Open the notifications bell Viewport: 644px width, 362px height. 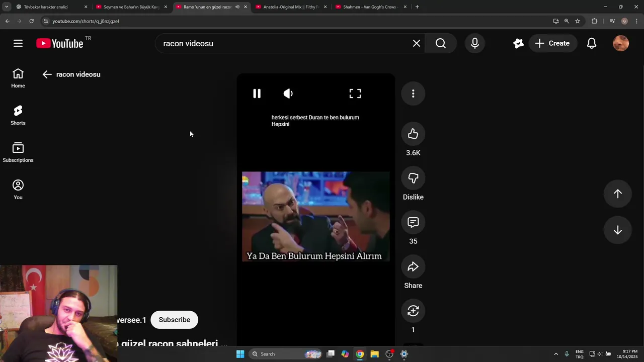[x=592, y=43]
